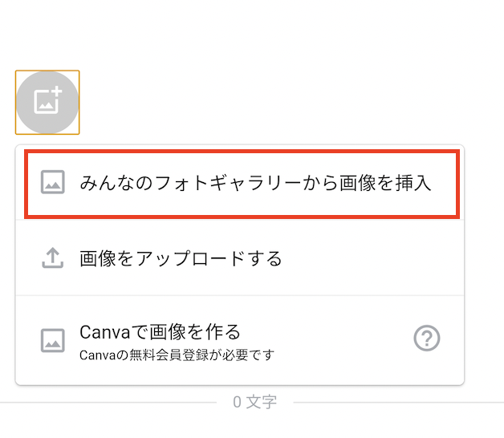Click inside the red highlighted gallery option

coord(242,185)
